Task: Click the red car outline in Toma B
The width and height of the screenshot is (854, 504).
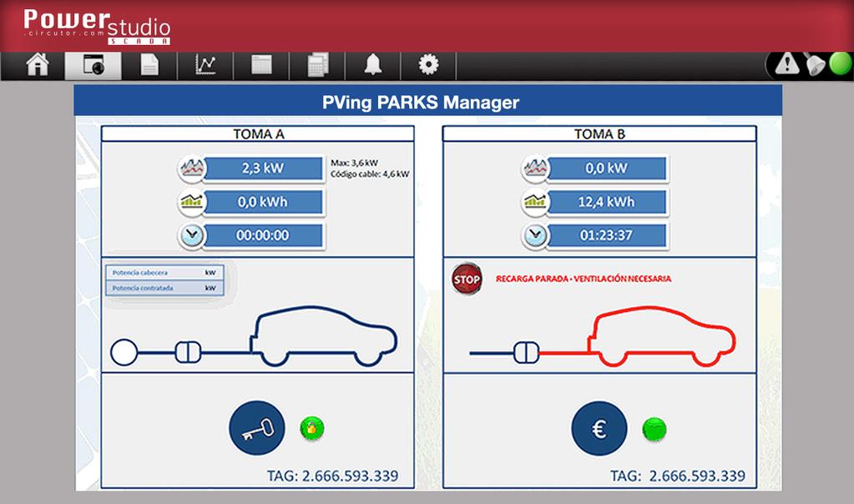Action: point(662,335)
